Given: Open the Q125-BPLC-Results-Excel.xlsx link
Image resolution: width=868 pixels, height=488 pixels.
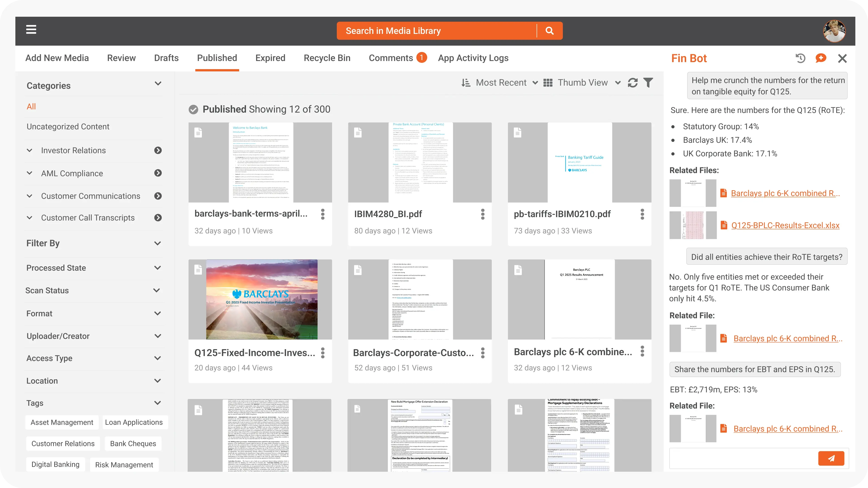Looking at the screenshot, I should pyautogui.click(x=785, y=225).
